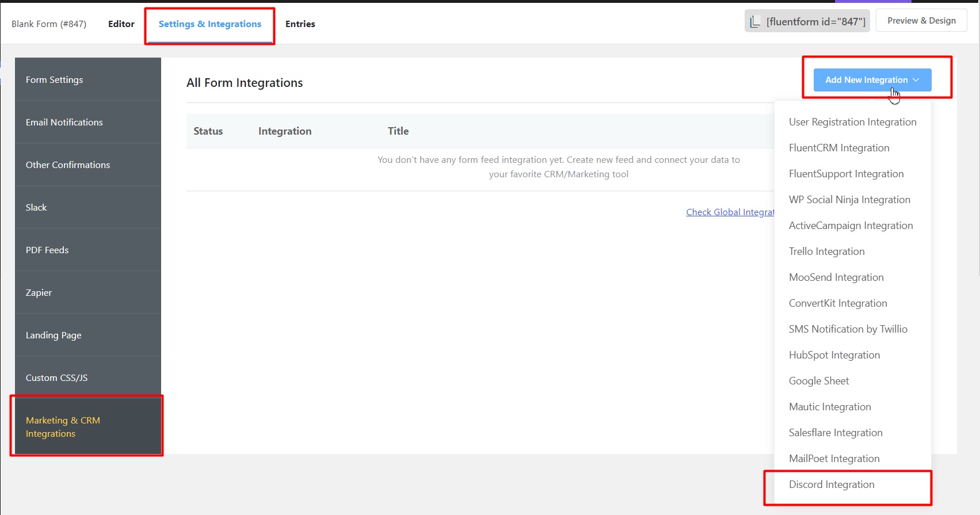The width and height of the screenshot is (980, 515).
Task: Open the Editor tab
Action: [121, 24]
